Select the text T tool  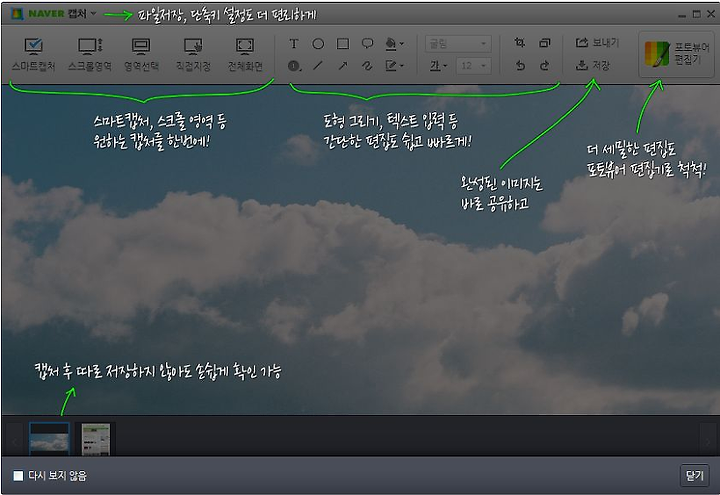click(293, 44)
